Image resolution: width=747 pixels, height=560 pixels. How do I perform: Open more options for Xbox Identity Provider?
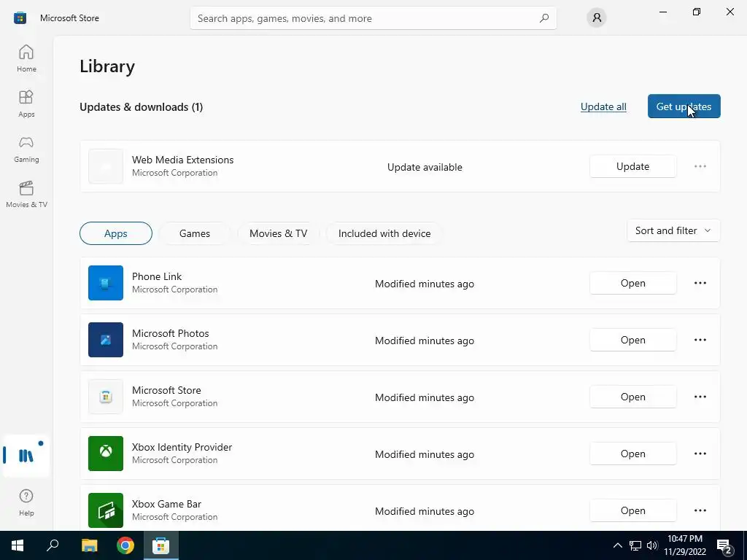tap(700, 454)
